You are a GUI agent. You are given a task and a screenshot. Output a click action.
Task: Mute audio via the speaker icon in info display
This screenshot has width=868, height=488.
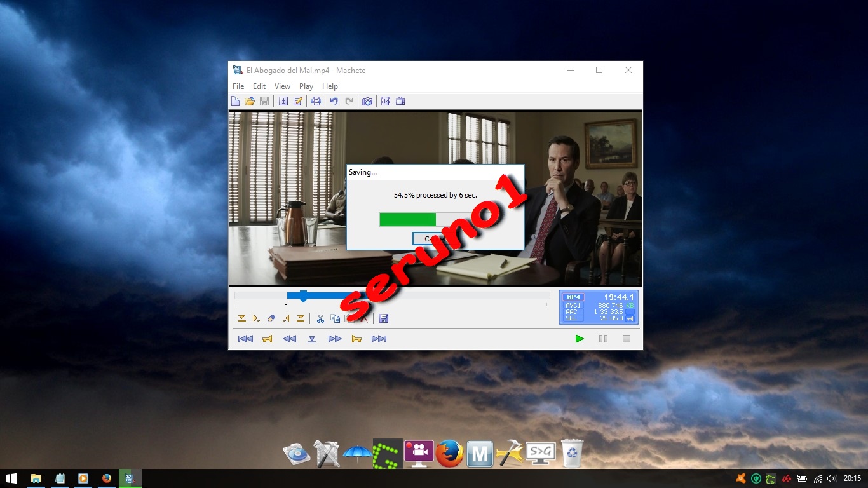pos(630,319)
